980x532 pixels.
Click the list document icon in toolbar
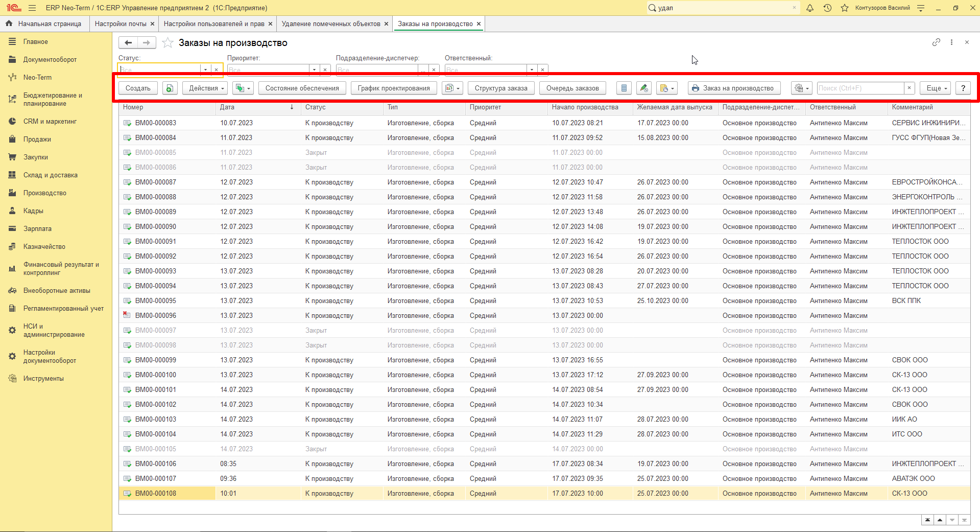point(624,88)
